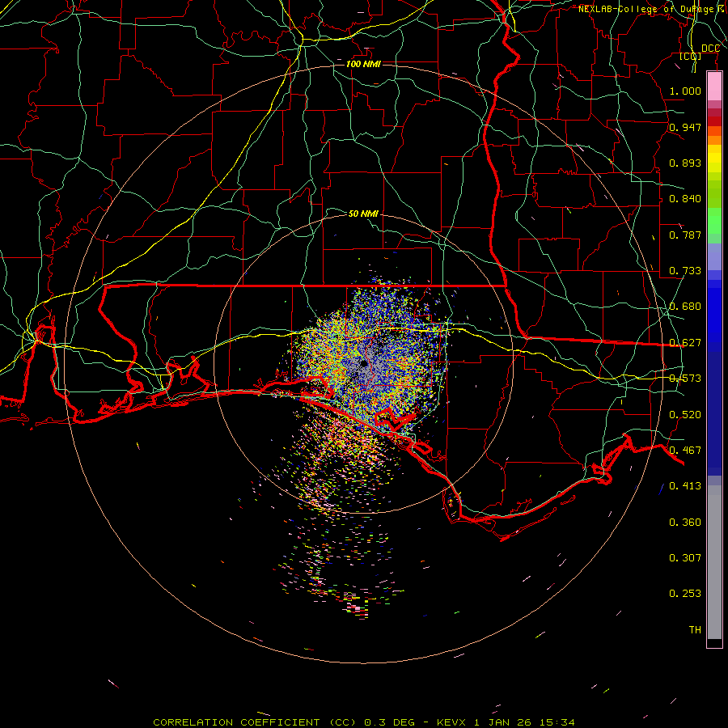Click the black KEVX radar site center dot
Viewport: 728px width, 728px height.
point(363,363)
